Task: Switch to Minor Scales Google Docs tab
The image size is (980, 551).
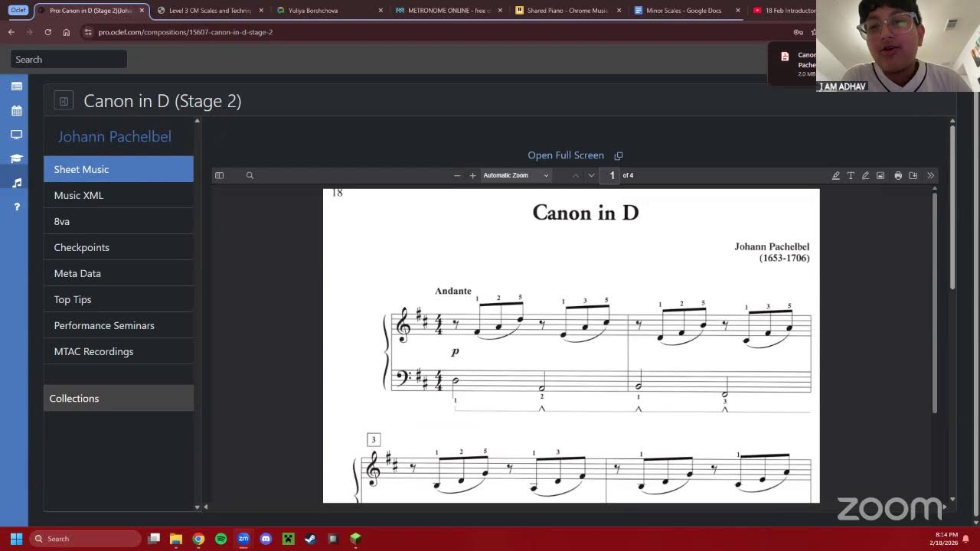Action: click(685, 11)
